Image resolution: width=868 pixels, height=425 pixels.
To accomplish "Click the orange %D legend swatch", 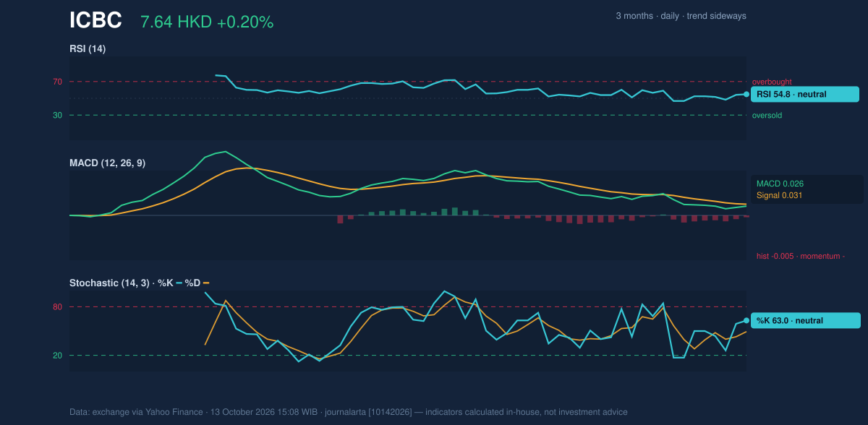I will (206, 283).
